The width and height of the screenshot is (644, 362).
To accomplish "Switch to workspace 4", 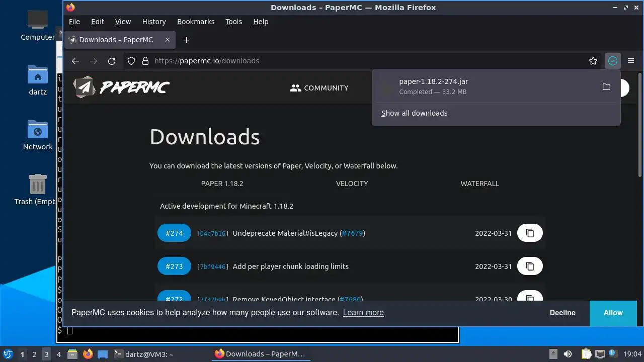I will coord(58,354).
